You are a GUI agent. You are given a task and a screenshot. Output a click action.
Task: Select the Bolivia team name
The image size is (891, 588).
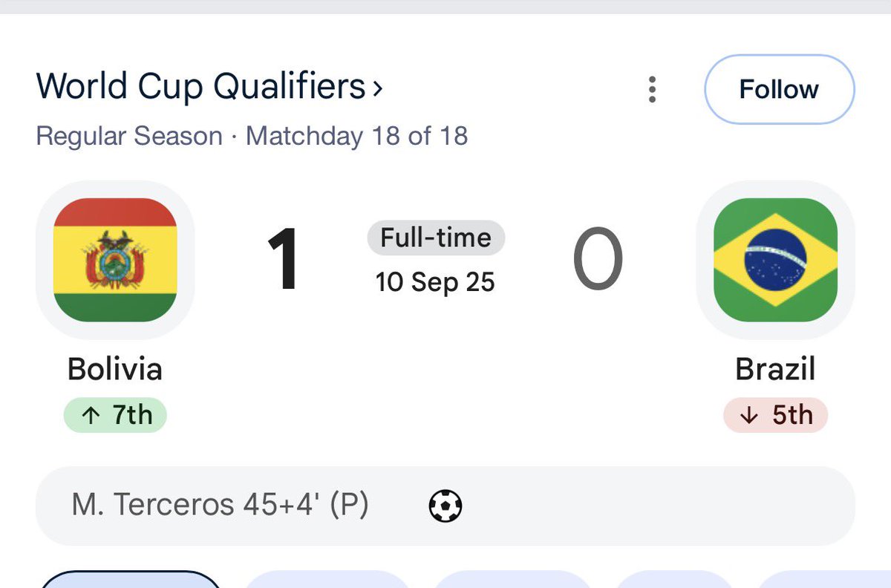click(x=115, y=369)
